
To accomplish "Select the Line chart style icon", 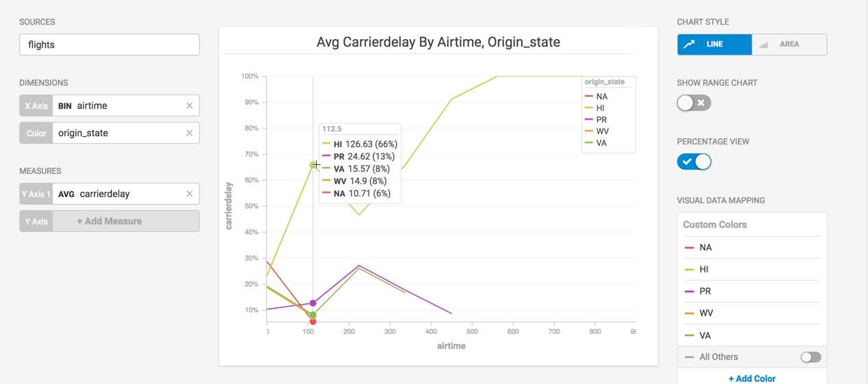I will coord(689,44).
